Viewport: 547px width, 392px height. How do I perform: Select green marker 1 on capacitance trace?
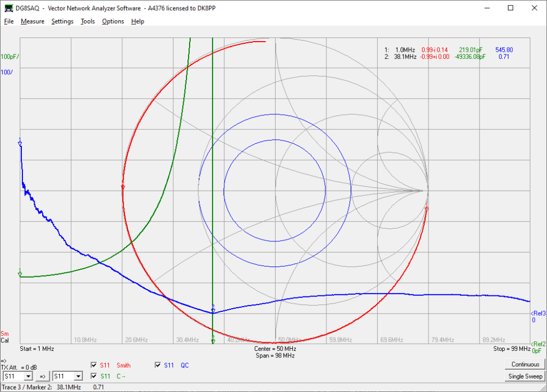20,273
